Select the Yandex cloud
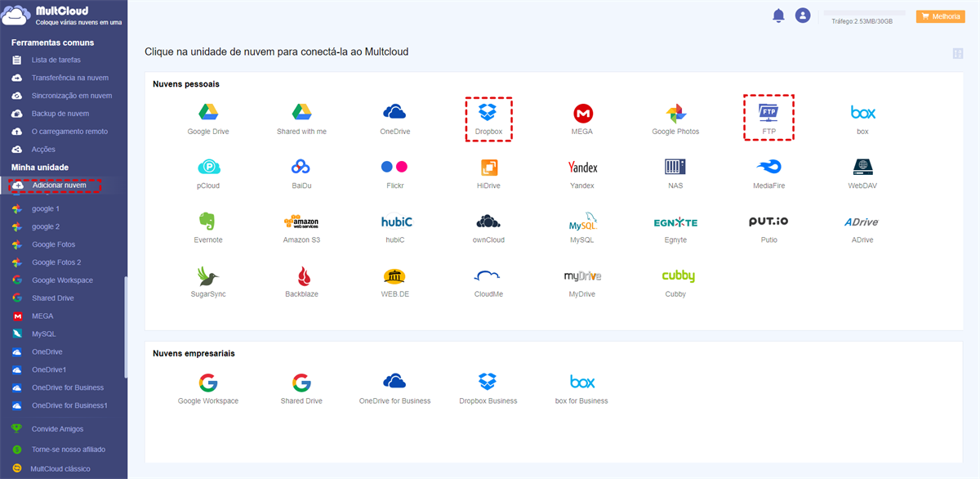Viewport: 980px width, 479px height. pyautogui.click(x=582, y=173)
